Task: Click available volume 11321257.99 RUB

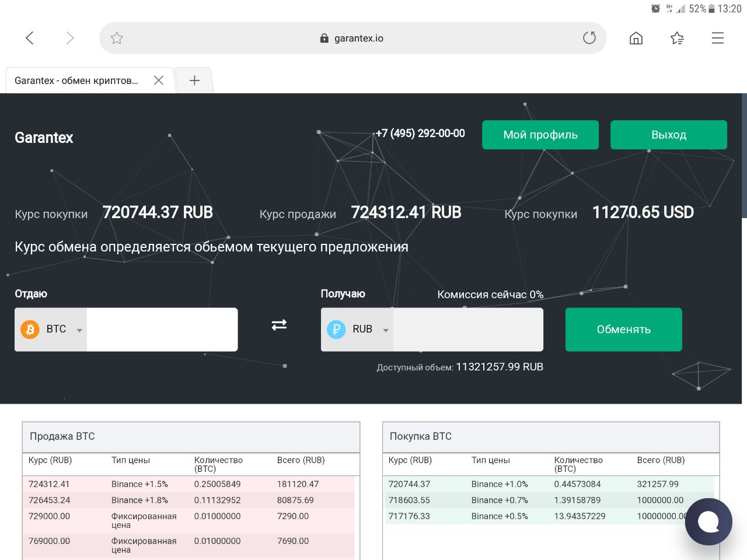Action: [x=500, y=367]
